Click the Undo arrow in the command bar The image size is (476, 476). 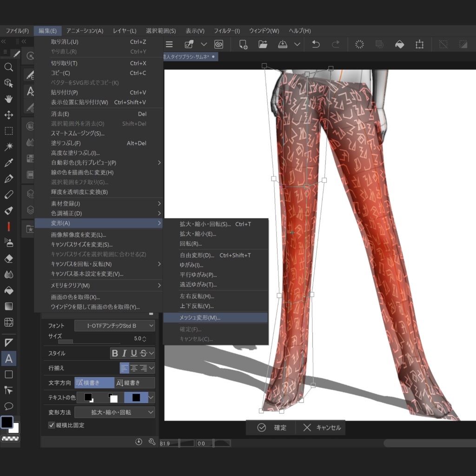316,44
